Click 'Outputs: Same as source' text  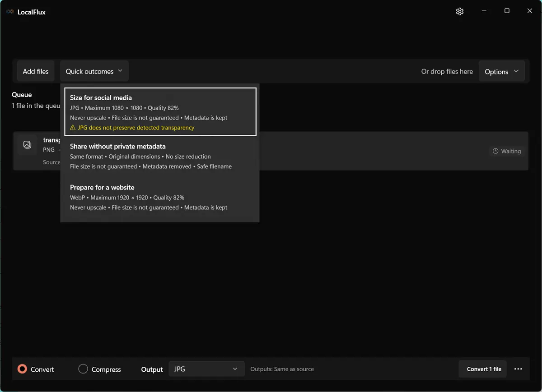click(x=282, y=369)
